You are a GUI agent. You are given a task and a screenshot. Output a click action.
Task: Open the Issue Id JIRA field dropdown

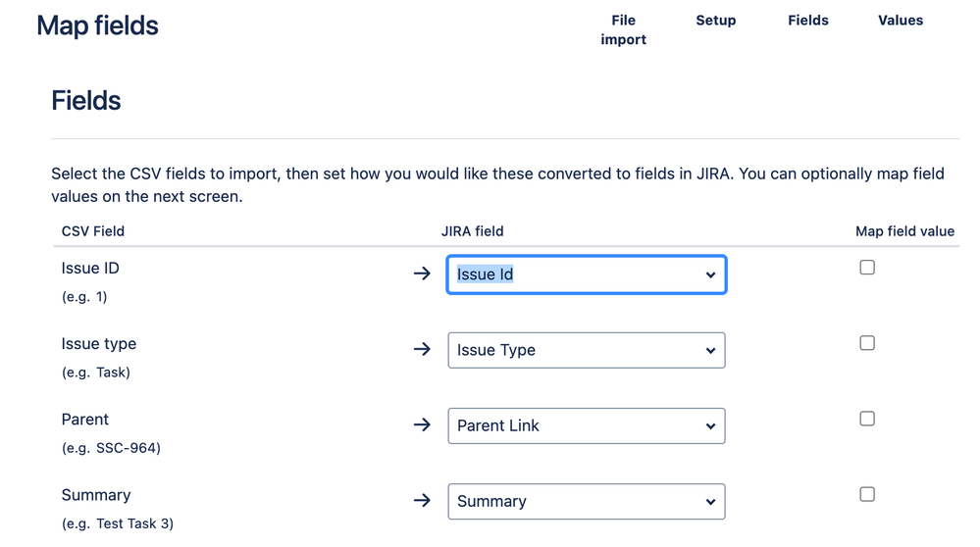point(587,274)
